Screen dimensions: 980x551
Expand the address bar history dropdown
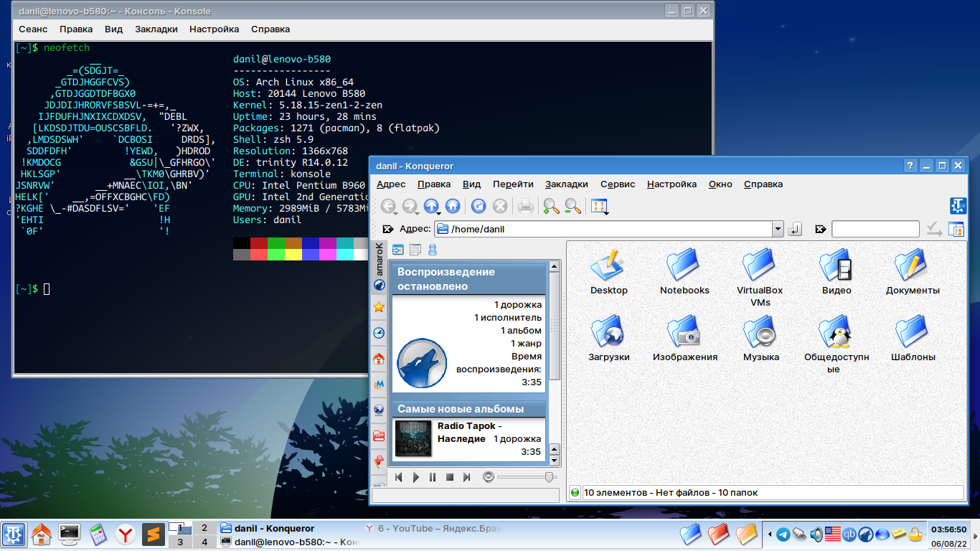click(x=778, y=230)
